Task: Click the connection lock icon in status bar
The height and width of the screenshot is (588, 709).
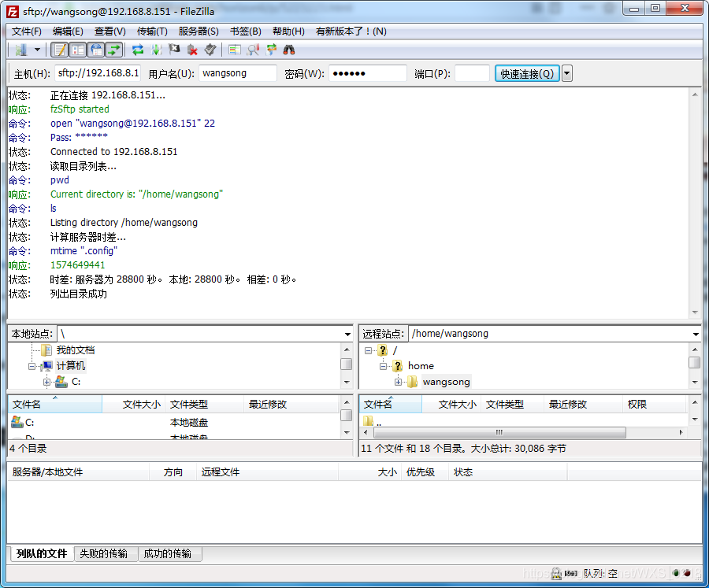Action: tap(556, 573)
